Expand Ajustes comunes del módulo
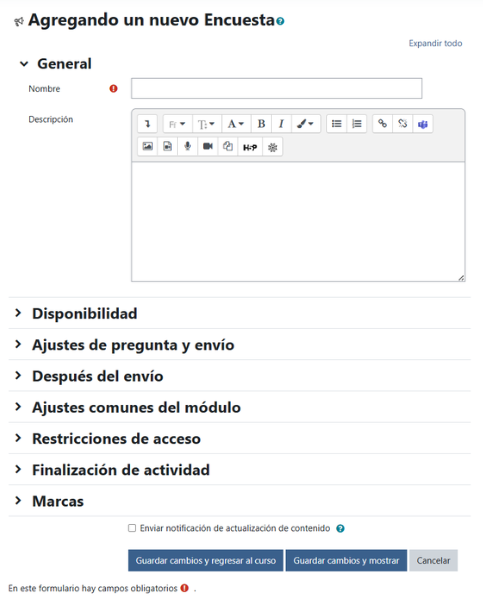 (x=18, y=407)
